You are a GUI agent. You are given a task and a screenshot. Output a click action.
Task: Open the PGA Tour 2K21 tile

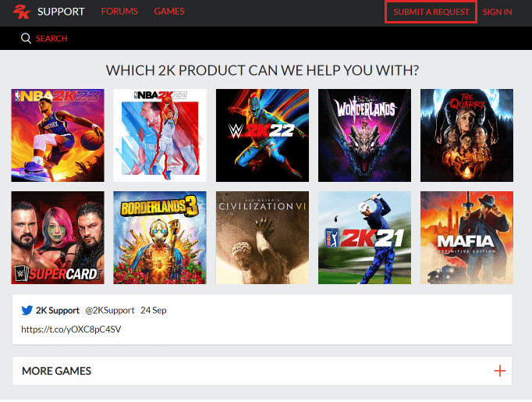click(x=364, y=237)
